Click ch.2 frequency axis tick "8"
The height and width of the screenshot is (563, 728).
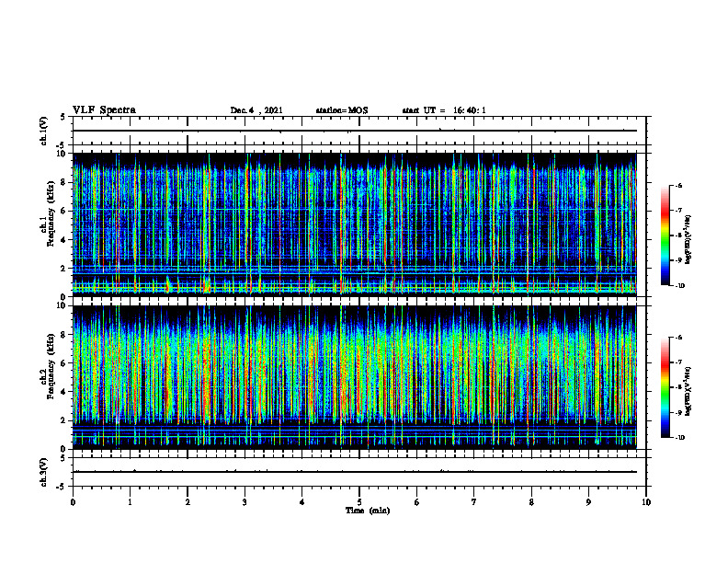pos(63,335)
